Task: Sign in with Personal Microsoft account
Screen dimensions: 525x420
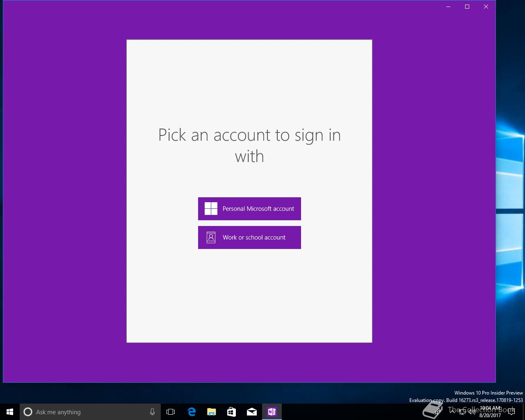Action: click(249, 209)
